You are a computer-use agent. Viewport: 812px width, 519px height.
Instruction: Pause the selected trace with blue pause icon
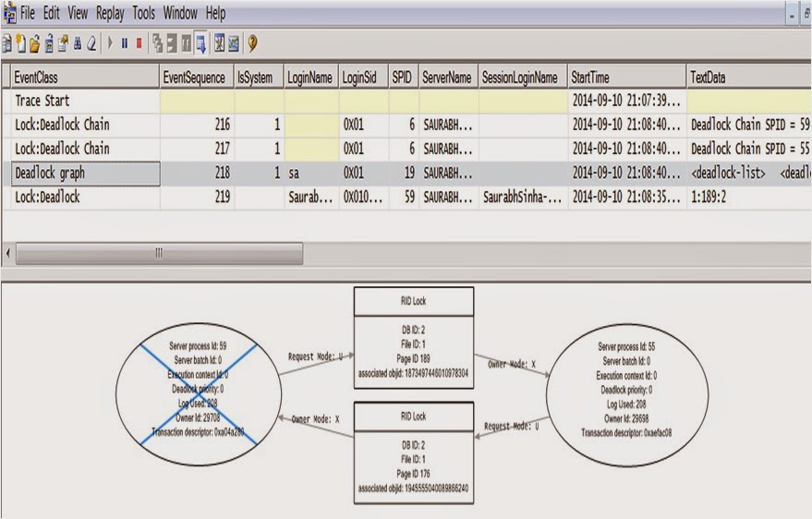click(125, 43)
